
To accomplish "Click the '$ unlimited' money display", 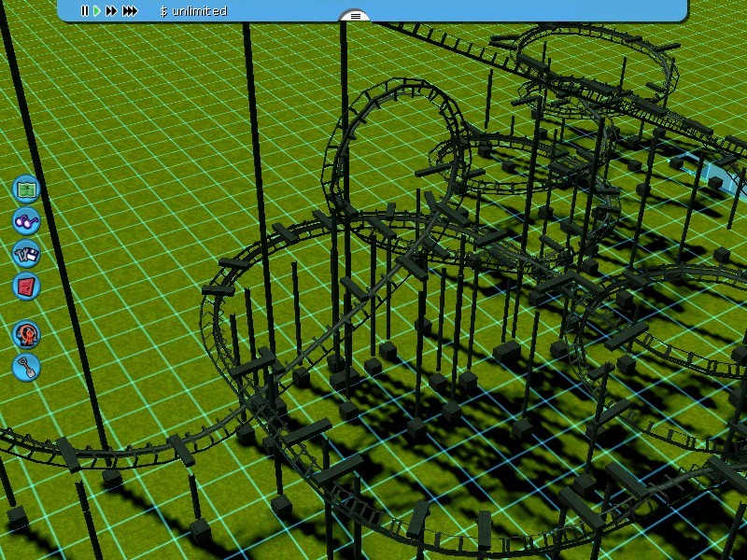I will (193, 11).
